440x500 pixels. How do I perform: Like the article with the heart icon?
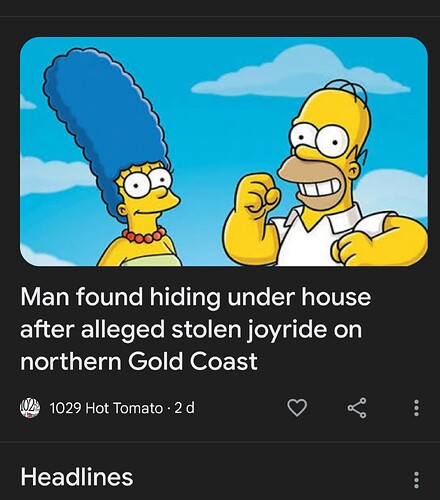(x=297, y=408)
